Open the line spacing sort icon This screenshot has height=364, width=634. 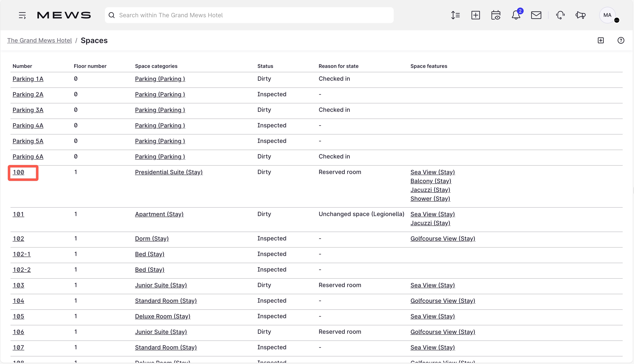(455, 15)
